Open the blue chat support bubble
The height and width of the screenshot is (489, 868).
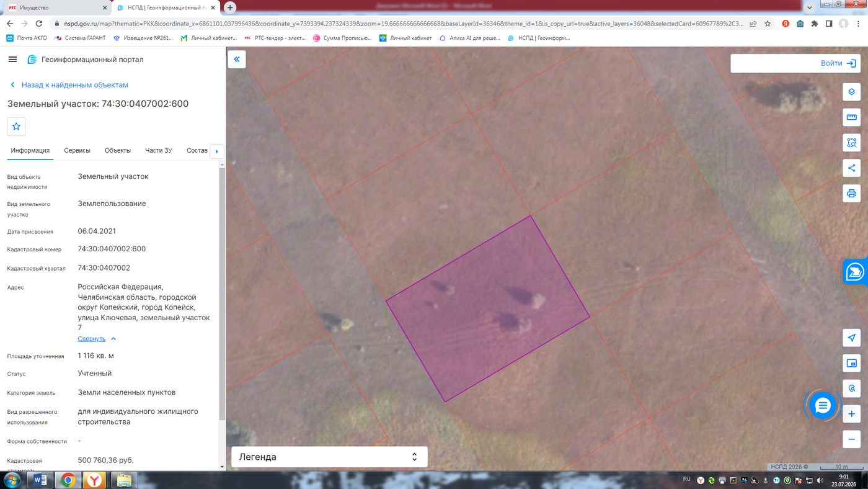click(823, 406)
